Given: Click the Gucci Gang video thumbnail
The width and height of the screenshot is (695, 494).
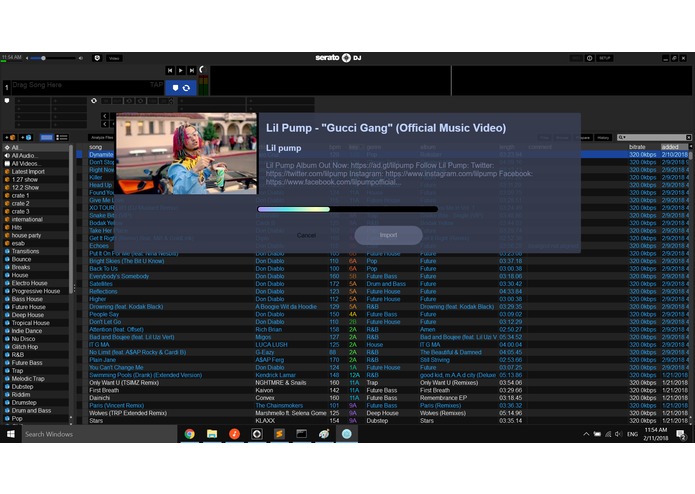Looking at the screenshot, I should 186,153.
